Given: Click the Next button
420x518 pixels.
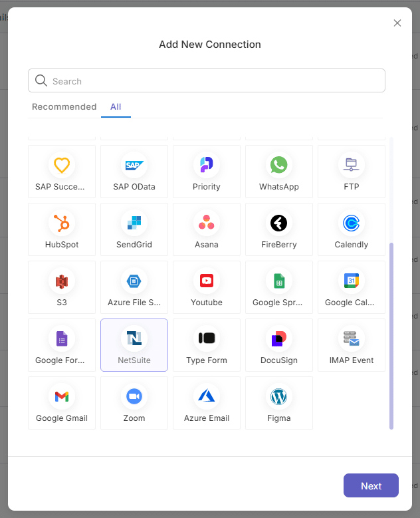Looking at the screenshot, I should [371, 485].
